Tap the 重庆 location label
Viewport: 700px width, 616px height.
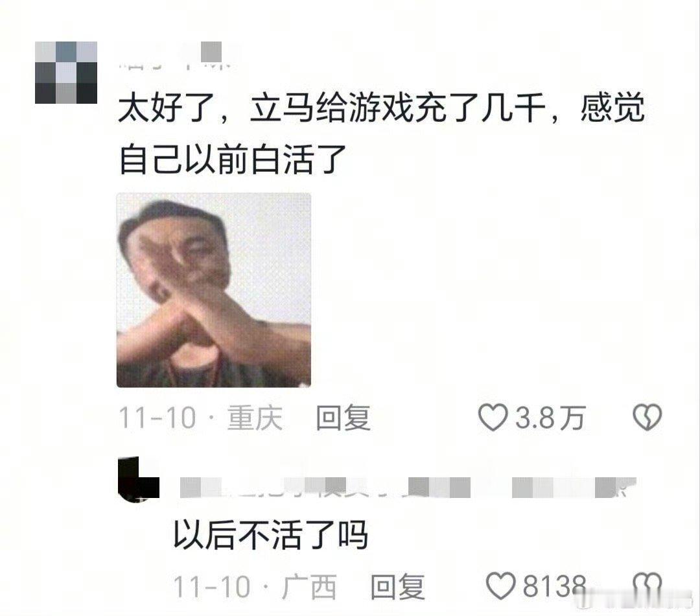[x=255, y=418]
